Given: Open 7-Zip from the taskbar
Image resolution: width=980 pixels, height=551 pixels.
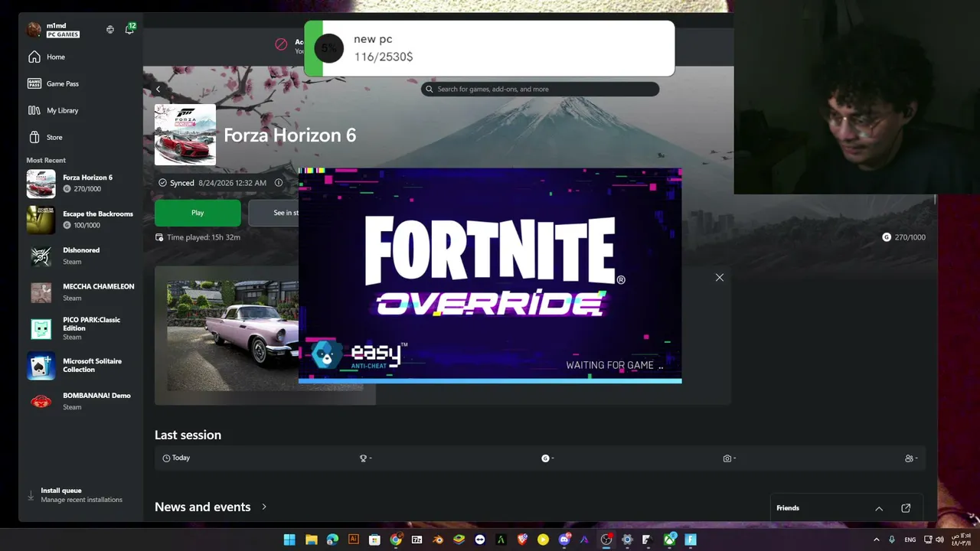Looking at the screenshot, I should pos(416,540).
